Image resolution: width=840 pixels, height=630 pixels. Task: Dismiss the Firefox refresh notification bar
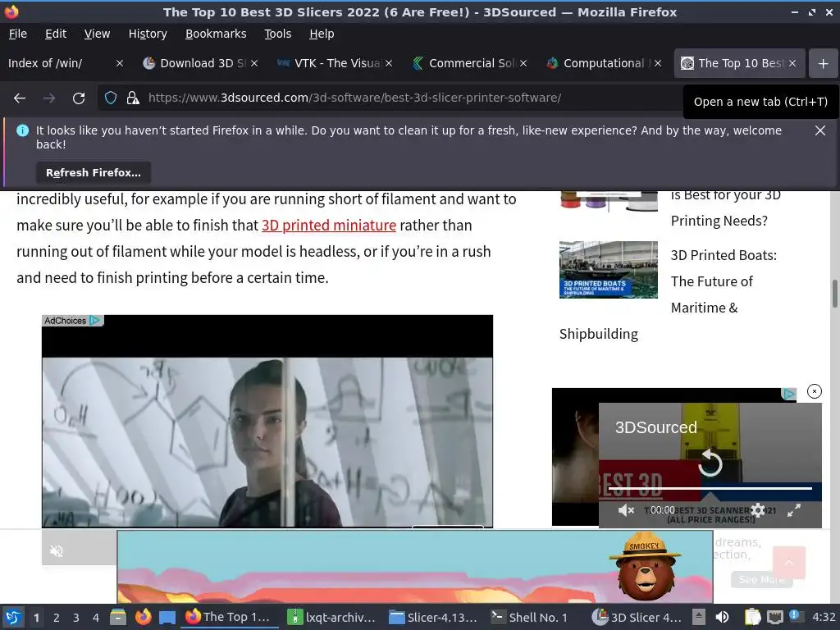coord(819,130)
